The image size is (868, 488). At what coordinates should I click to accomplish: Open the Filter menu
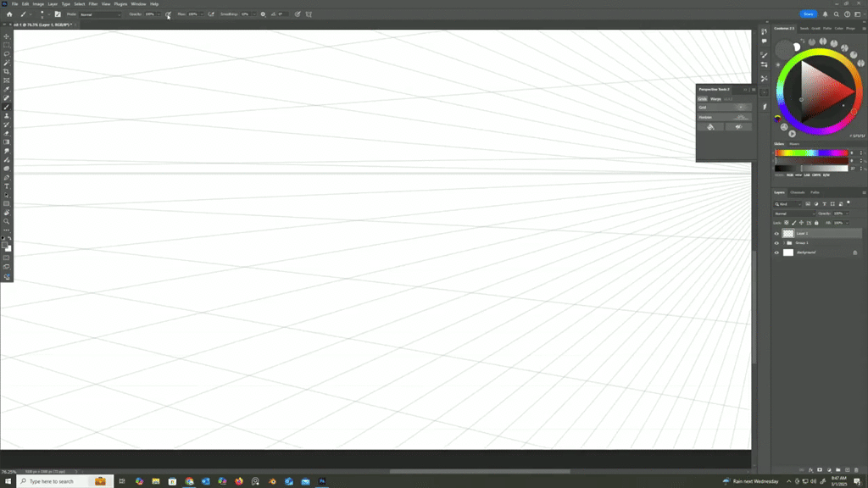coord(93,4)
